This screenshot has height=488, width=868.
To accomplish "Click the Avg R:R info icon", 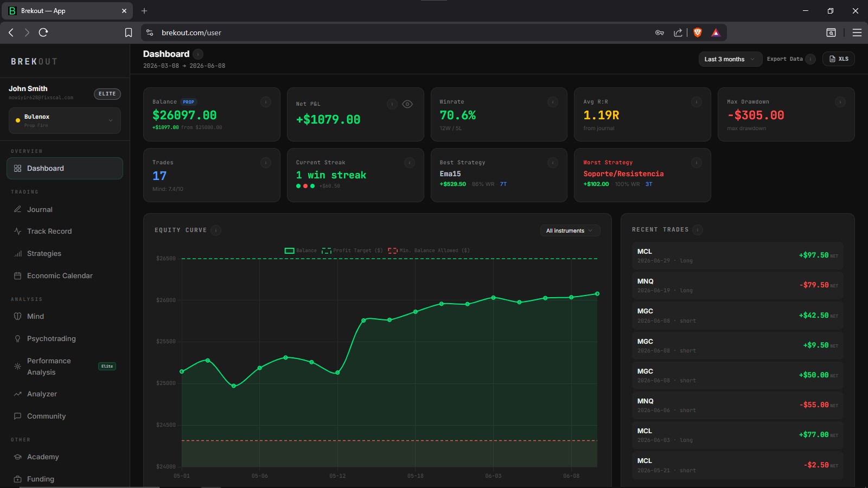I will [x=697, y=102].
